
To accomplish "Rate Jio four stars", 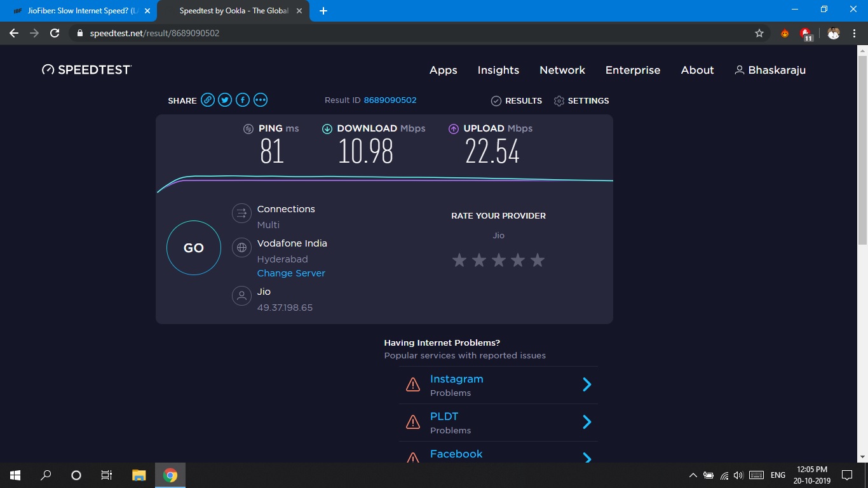I will coord(518,260).
